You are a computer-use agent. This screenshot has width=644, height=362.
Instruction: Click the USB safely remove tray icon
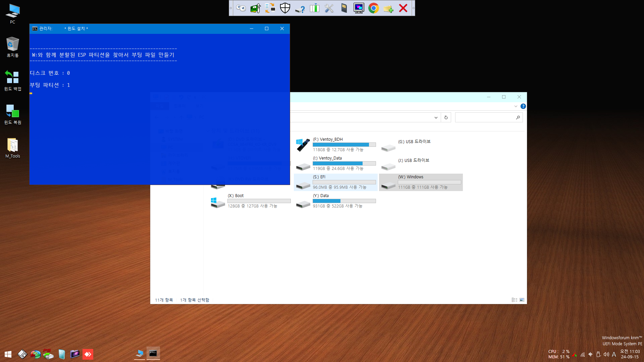coord(598,354)
